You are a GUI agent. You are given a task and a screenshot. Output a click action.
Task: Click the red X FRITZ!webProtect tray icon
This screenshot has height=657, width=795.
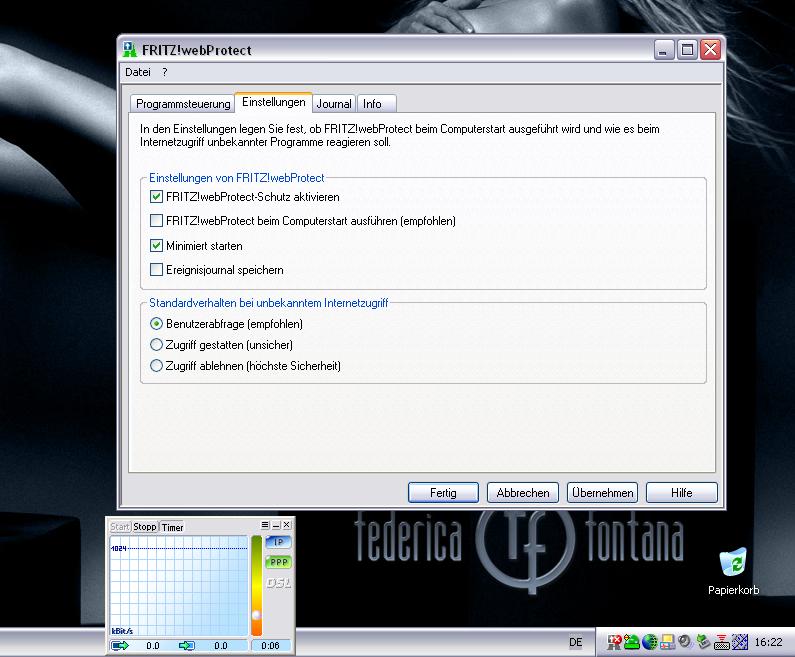(615, 642)
